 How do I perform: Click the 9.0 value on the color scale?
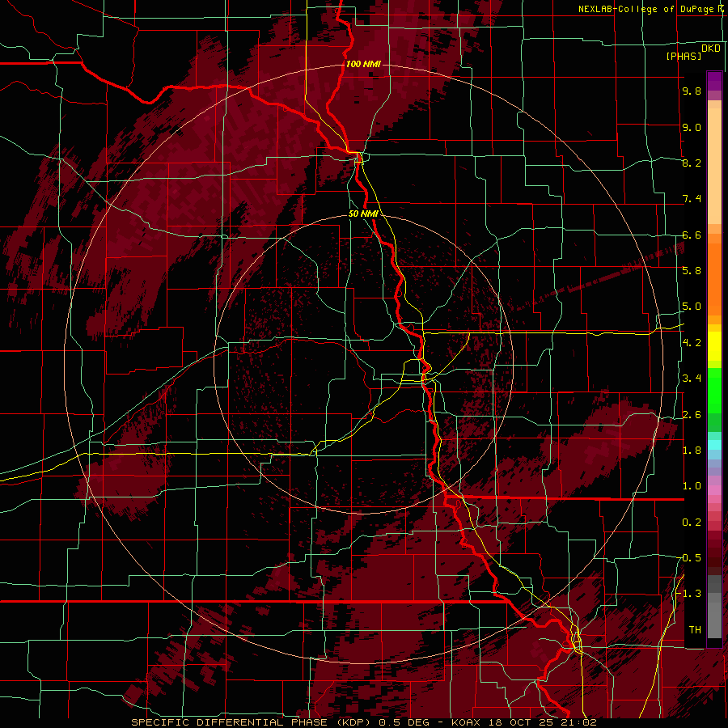692,127
